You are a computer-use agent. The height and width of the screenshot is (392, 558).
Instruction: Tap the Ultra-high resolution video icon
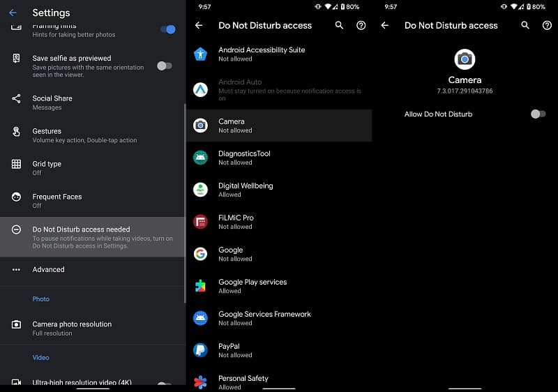(x=16, y=382)
